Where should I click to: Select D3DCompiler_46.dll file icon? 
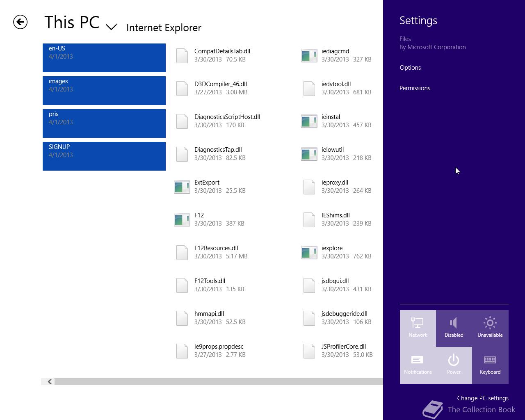coord(182,89)
